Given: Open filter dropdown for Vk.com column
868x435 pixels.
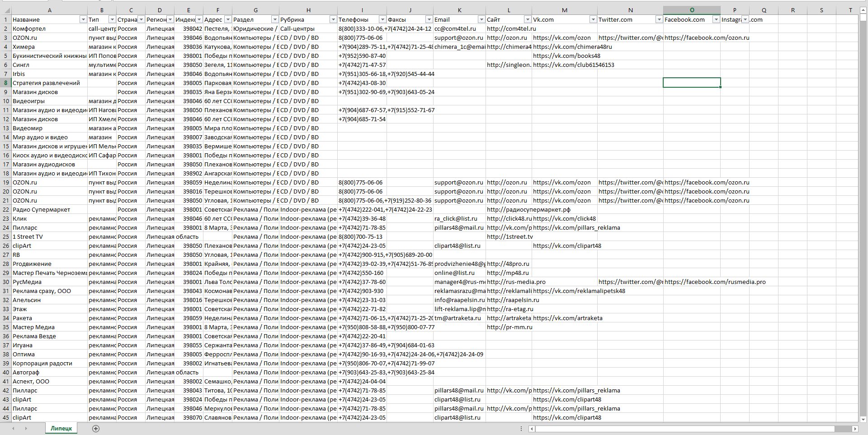Looking at the screenshot, I should 593,19.
